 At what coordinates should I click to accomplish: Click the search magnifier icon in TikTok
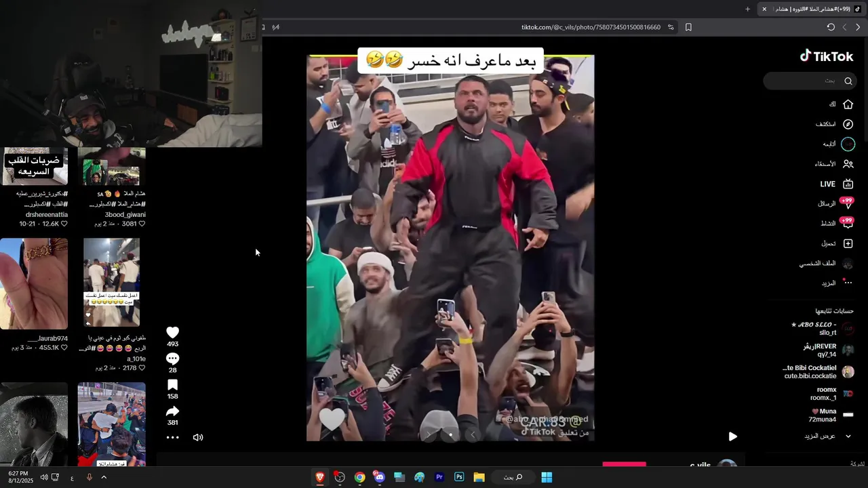[x=848, y=81]
